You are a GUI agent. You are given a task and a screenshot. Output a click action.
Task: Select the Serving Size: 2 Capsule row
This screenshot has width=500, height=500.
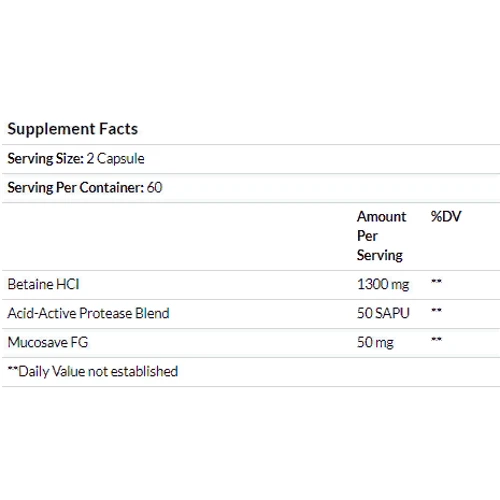point(251,159)
